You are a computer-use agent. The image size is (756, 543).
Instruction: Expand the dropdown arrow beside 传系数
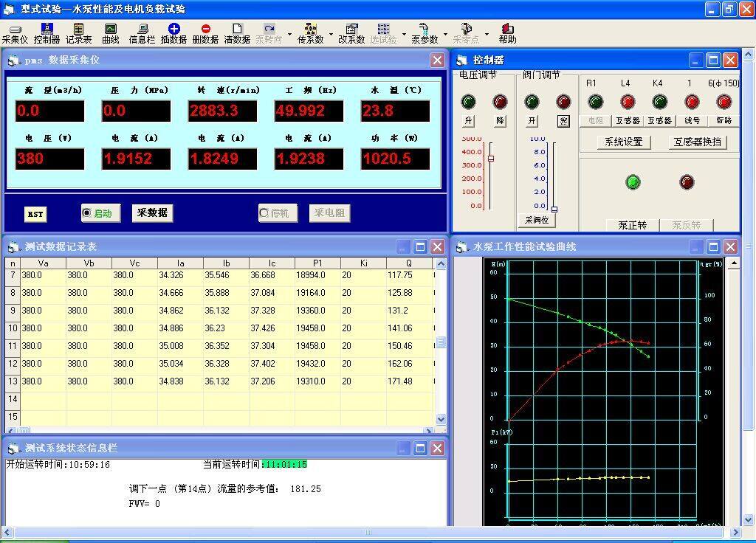[x=331, y=35]
